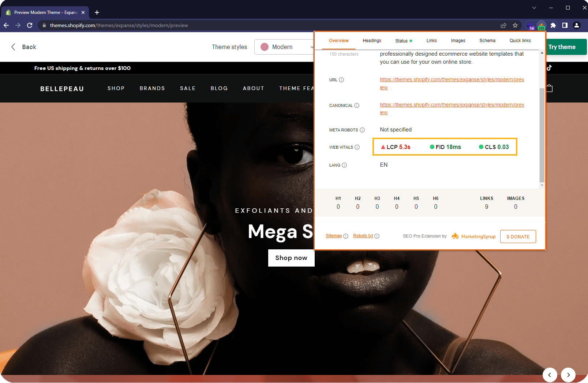
Task: Open BLOG menu item
Action: [219, 88]
